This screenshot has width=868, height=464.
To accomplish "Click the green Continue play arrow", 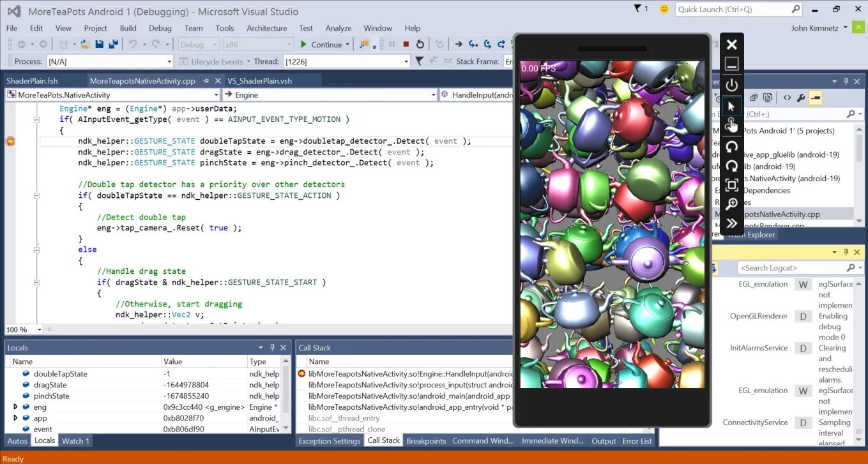I will (304, 45).
